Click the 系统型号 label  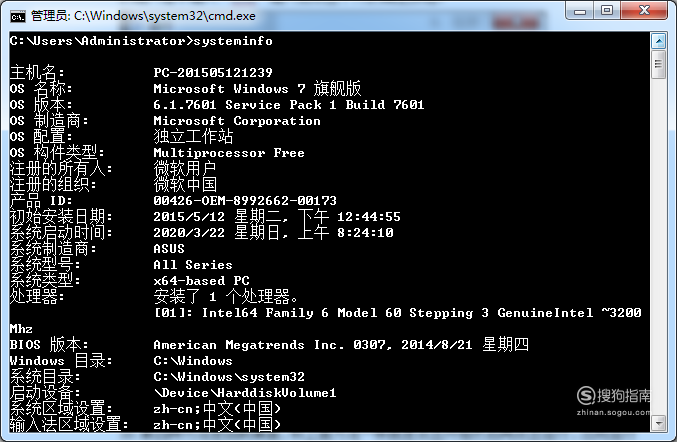tap(45, 265)
